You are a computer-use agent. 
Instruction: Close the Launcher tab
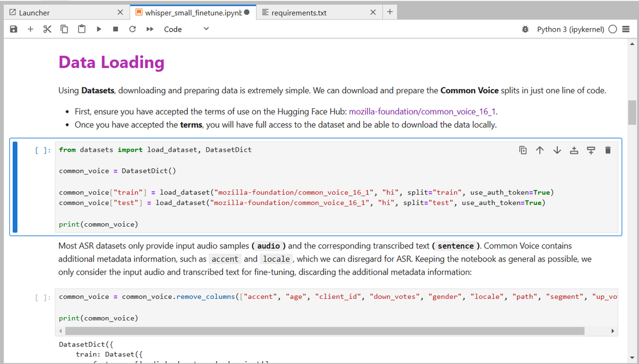click(120, 13)
